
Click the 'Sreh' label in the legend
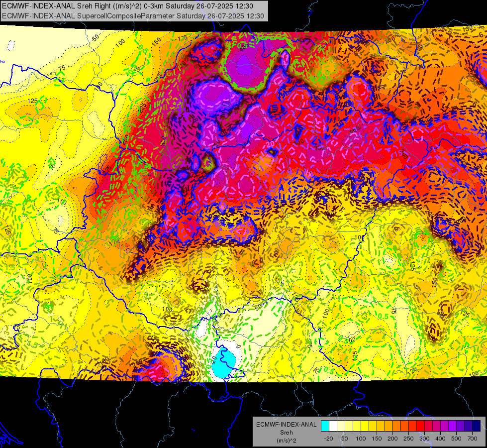(286, 433)
